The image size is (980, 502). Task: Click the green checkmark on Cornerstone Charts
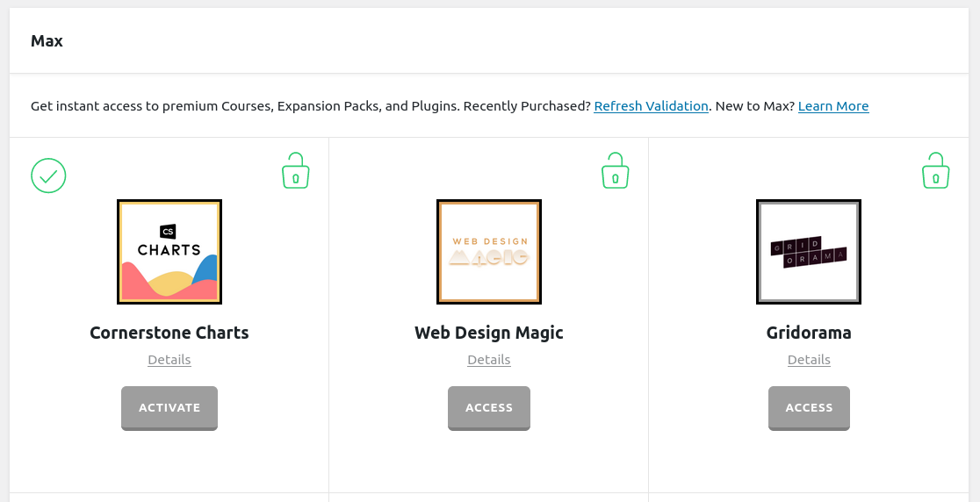48,176
